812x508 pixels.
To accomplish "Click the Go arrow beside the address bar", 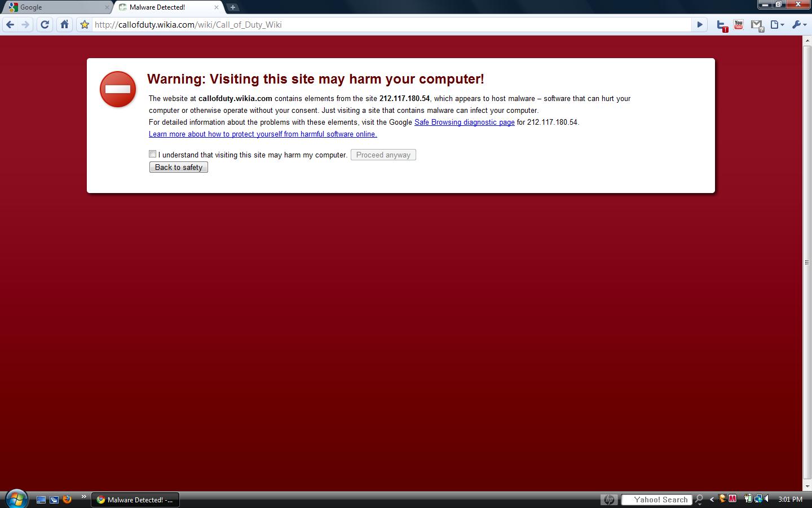I will tap(700, 25).
